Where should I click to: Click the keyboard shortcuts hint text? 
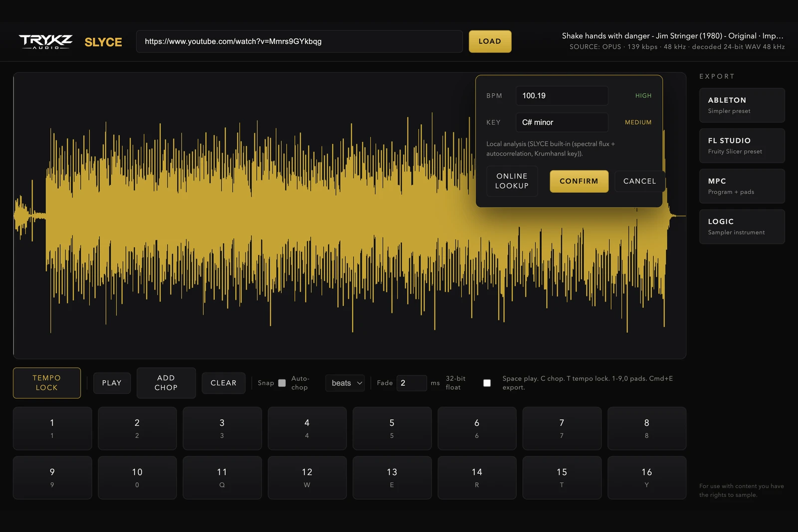588,383
